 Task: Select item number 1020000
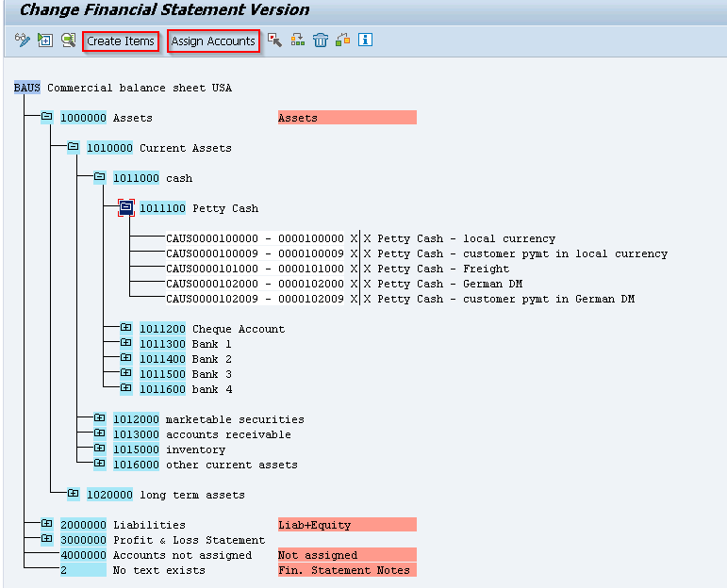[110, 495]
